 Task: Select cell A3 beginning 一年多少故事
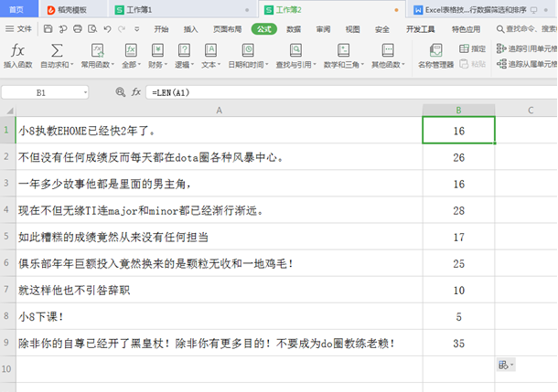[x=220, y=184]
